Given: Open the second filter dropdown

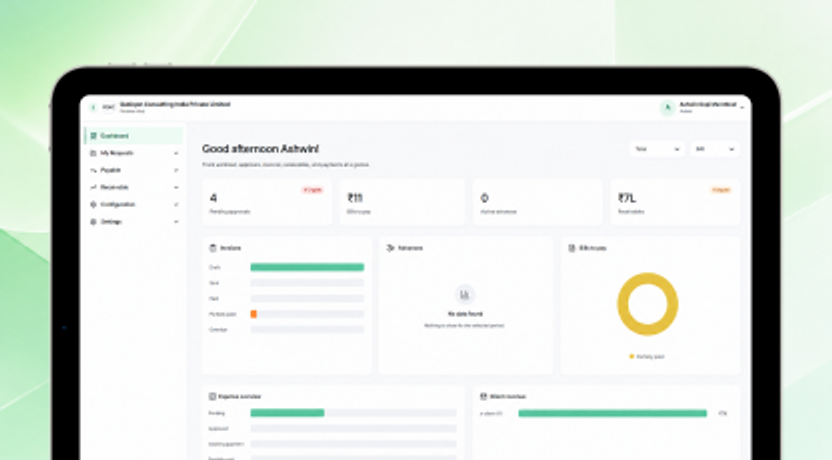Looking at the screenshot, I should (715, 149).
